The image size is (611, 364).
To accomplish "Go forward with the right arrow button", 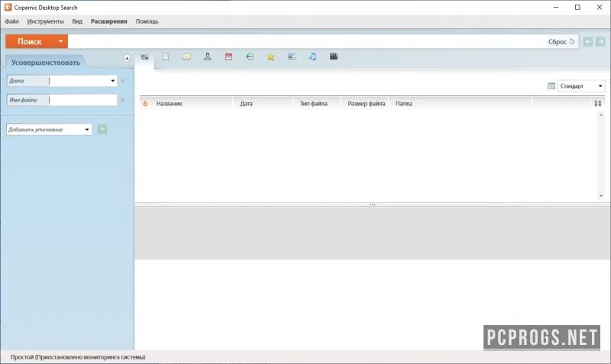I will click(600, 42).
